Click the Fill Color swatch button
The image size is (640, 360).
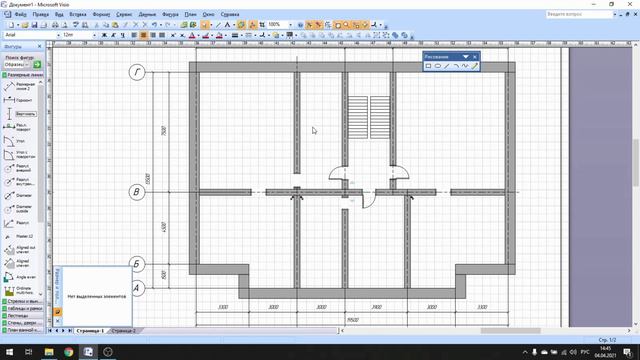(219, 35)
